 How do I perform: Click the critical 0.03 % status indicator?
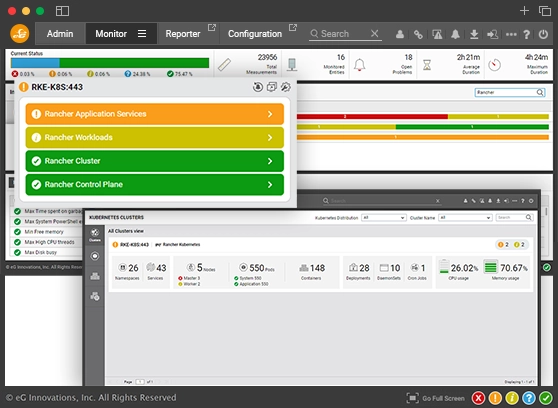point(23,74)
